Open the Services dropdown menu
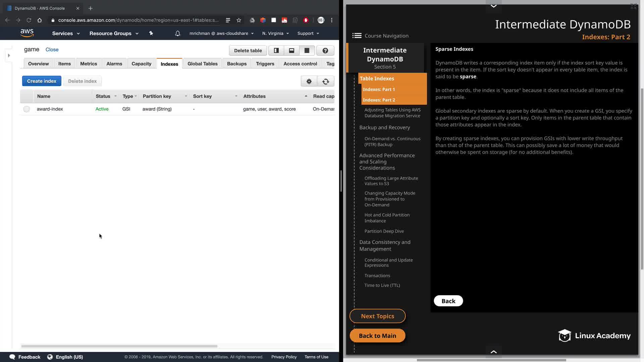The image size is (644, 362). [66, 34]
